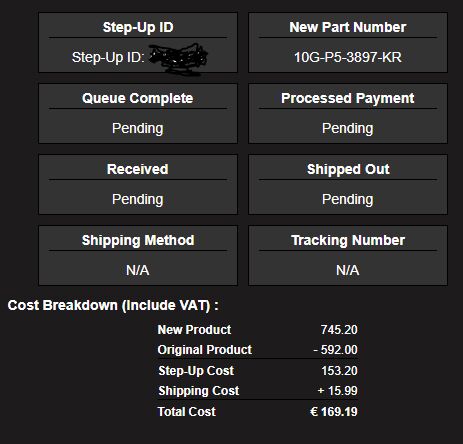
Task: Click the Queue Complete heading
Action: pos(138,98)
